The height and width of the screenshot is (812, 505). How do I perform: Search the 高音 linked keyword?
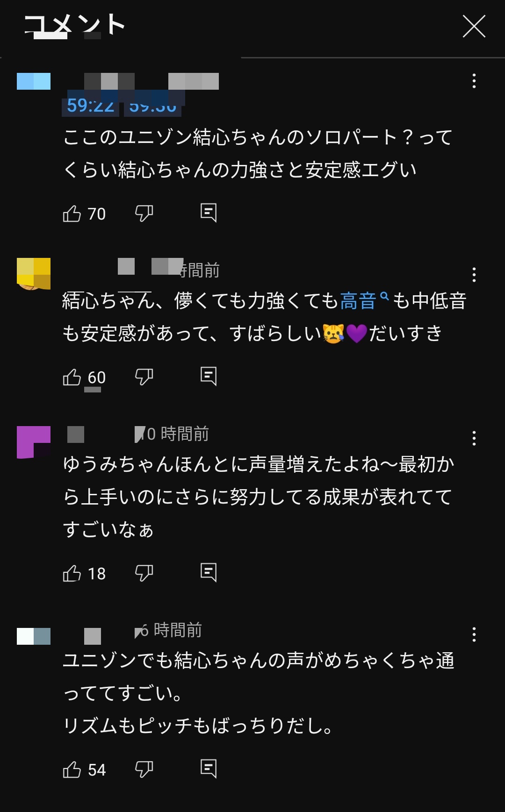(364, 300)
